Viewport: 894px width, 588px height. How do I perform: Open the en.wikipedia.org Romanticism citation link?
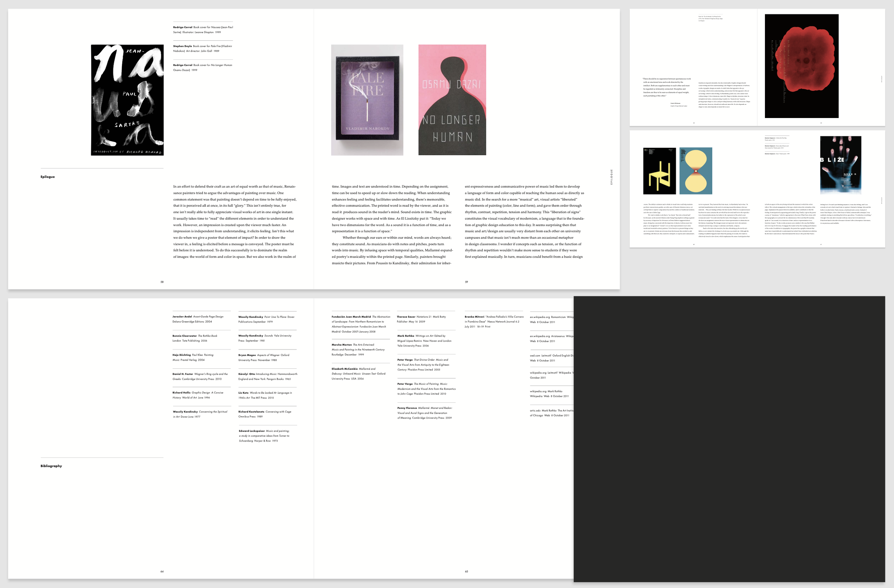tap(552, 319)
